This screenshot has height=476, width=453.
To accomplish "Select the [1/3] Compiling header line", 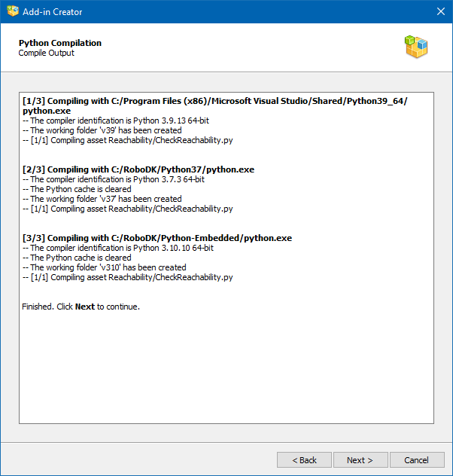I will (215, 100).
